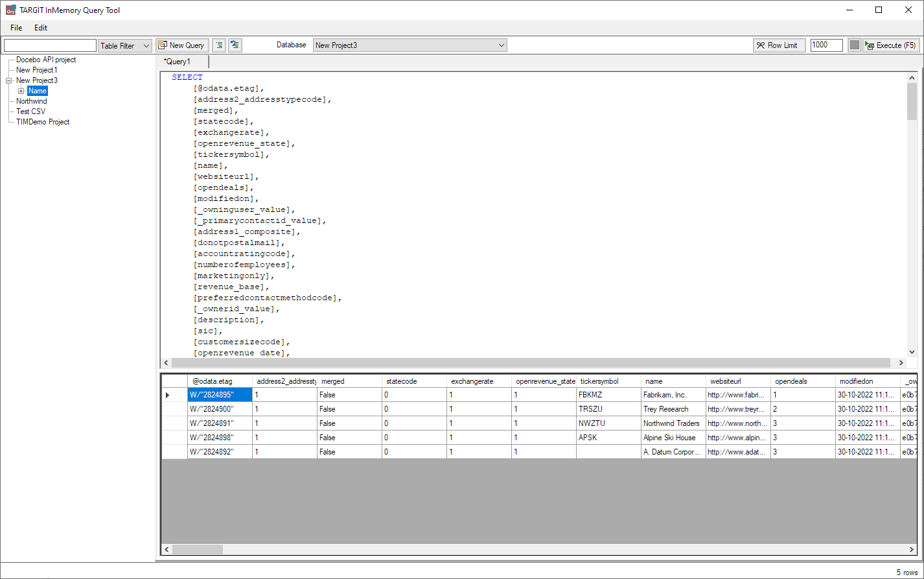Select Docebo API project in the tree
The width and height of the screenshot is (924, 579).
46,60
